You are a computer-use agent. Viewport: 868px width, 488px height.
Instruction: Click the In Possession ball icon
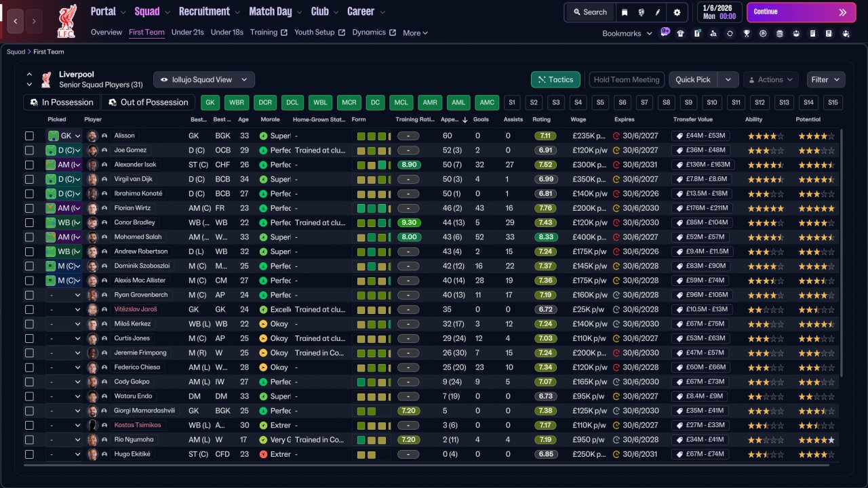(34, 102)
